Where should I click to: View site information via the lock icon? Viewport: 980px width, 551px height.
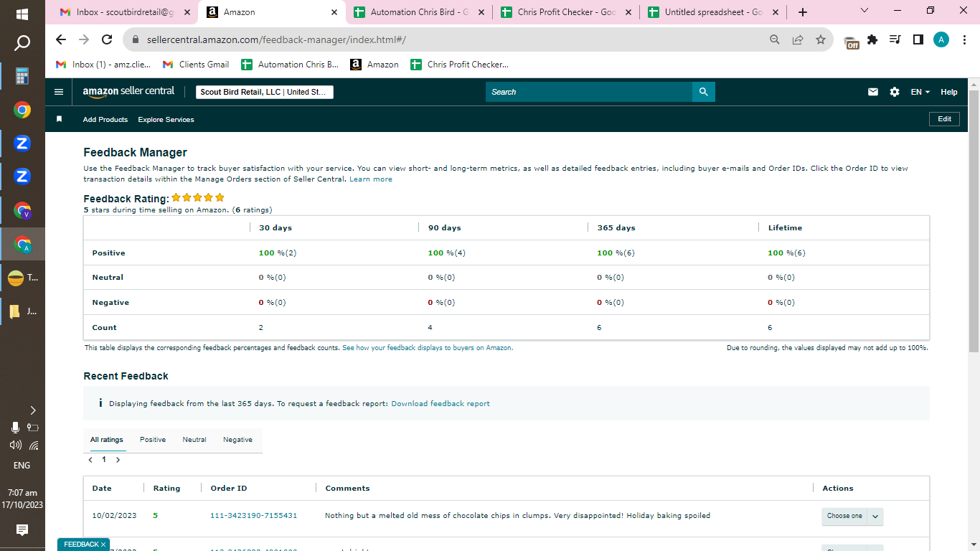[134, 40]
